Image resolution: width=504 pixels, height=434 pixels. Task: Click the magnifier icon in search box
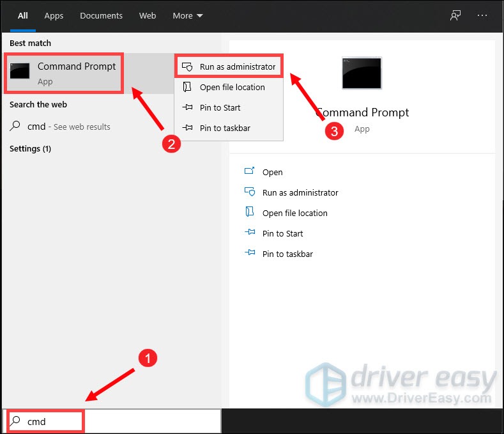(x=15, y=421)
